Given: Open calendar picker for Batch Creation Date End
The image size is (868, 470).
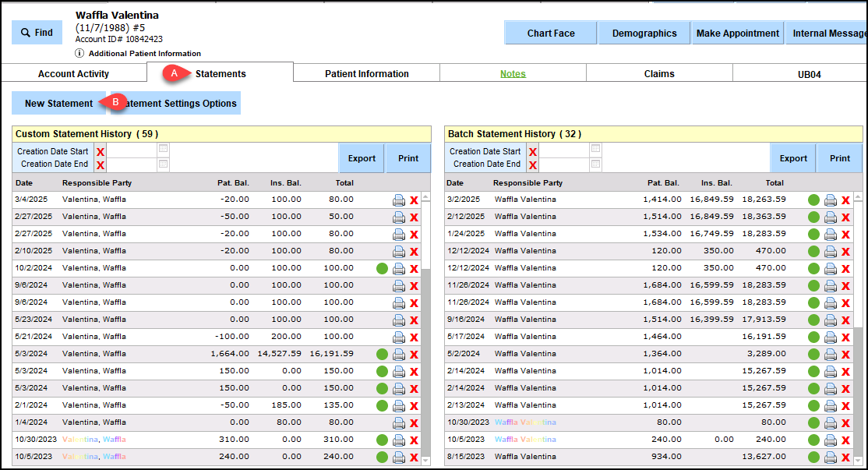Looking at the screenshot, I should tap(595, 164).
